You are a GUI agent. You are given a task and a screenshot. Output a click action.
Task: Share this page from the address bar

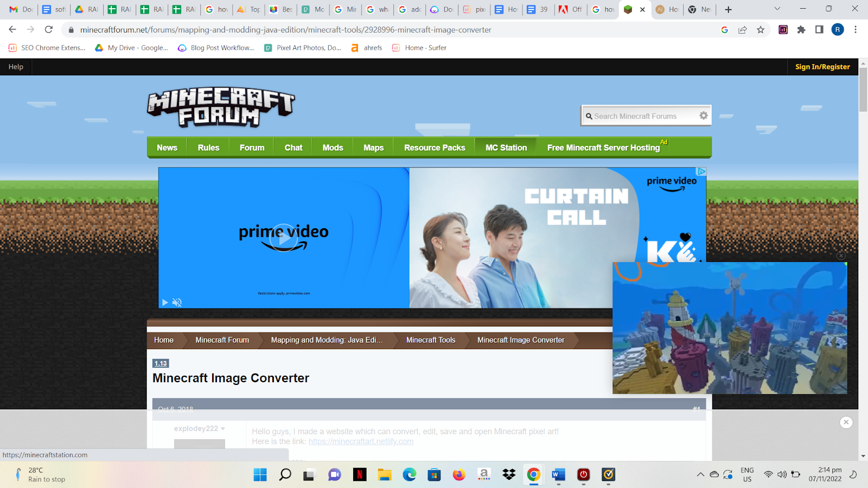pyautogui.click(x=743, y=30)
